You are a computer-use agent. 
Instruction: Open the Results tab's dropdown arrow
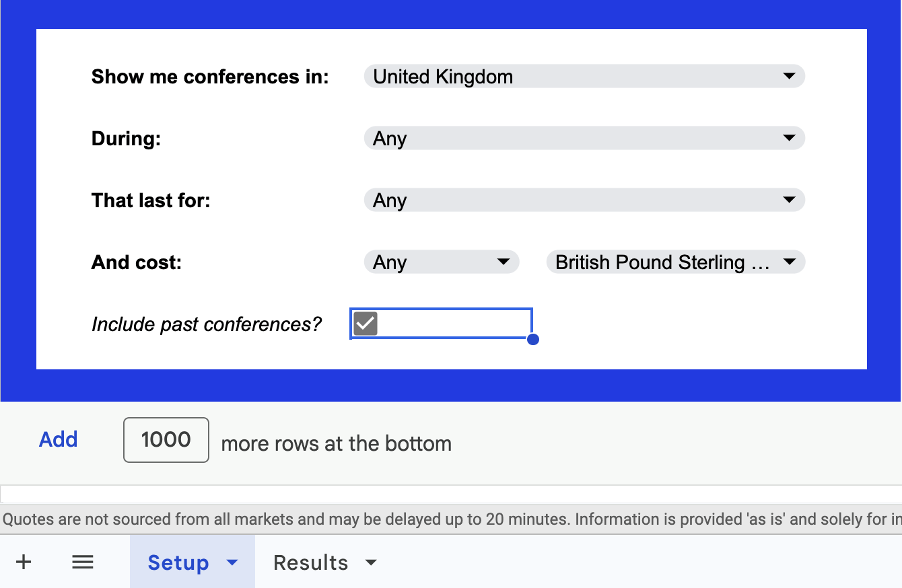pyautogui.click(x=371, y=562)
